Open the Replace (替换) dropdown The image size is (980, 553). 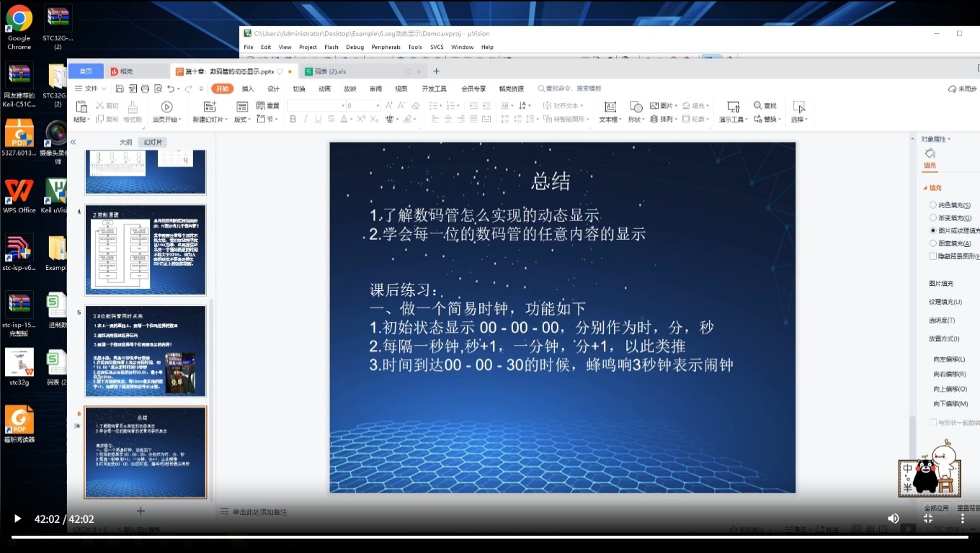tap(768, 120)
